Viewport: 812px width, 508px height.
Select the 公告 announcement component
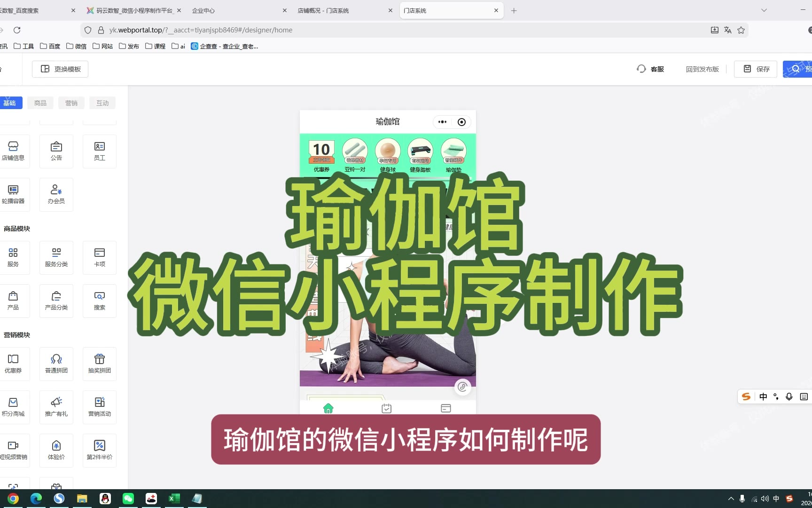tap(56, 151)
